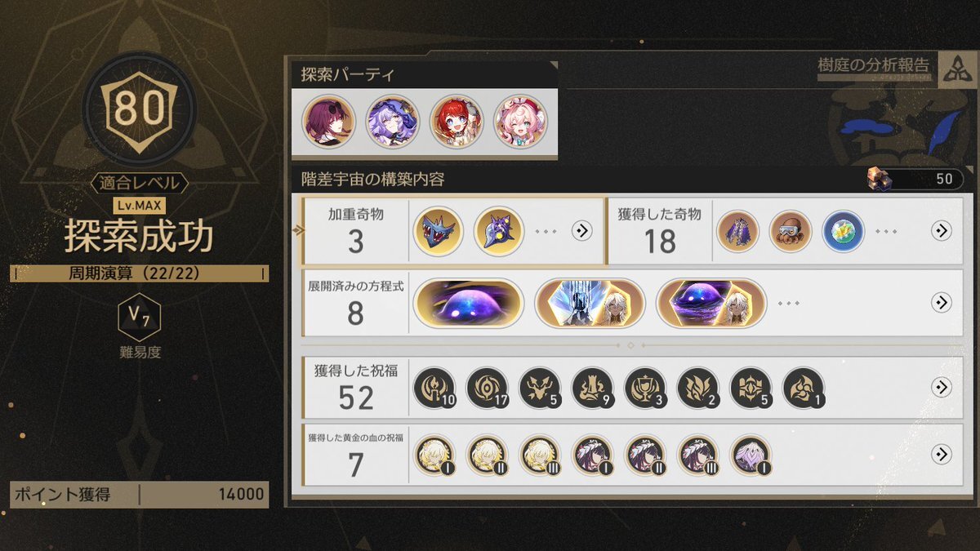
Task: Open the 獲得した黄金の血の祝福 details arrow
Action: click(x=941, y=455)
